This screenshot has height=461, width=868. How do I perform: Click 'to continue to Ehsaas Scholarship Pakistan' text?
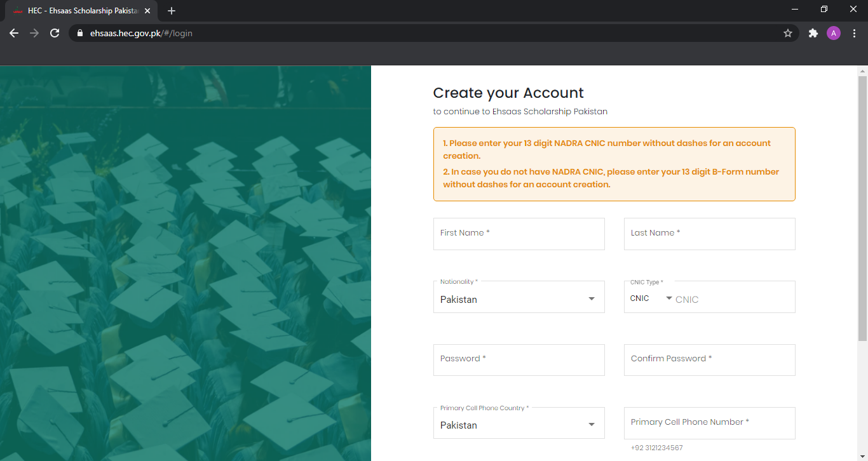520,112
